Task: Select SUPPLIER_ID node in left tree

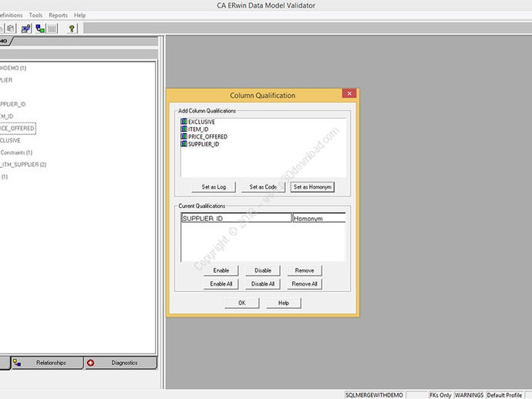Action: [13, 105]
